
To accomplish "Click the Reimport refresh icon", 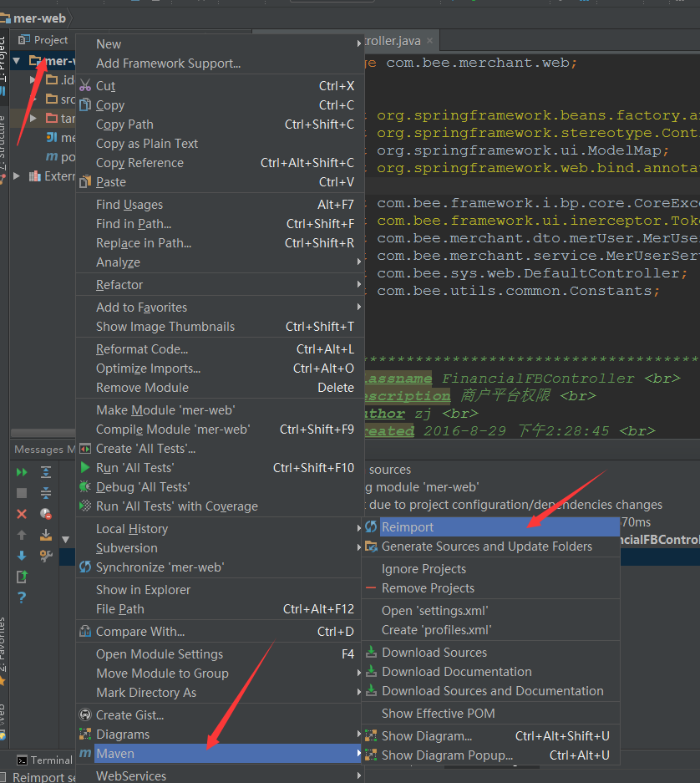I will [x=371, y=526].
